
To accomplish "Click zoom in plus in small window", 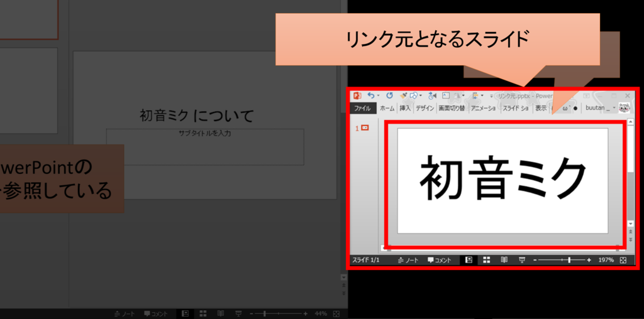I will pyautogui.click(x=589, y=260).
